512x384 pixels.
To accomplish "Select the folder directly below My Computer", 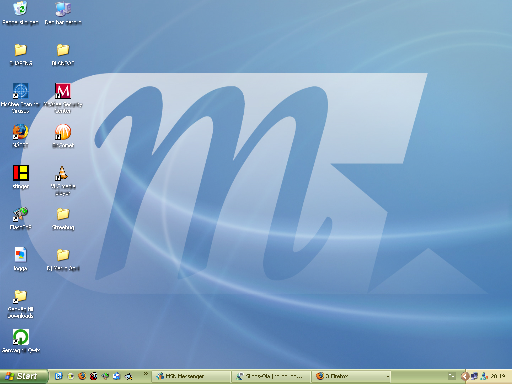I will 63,50.
